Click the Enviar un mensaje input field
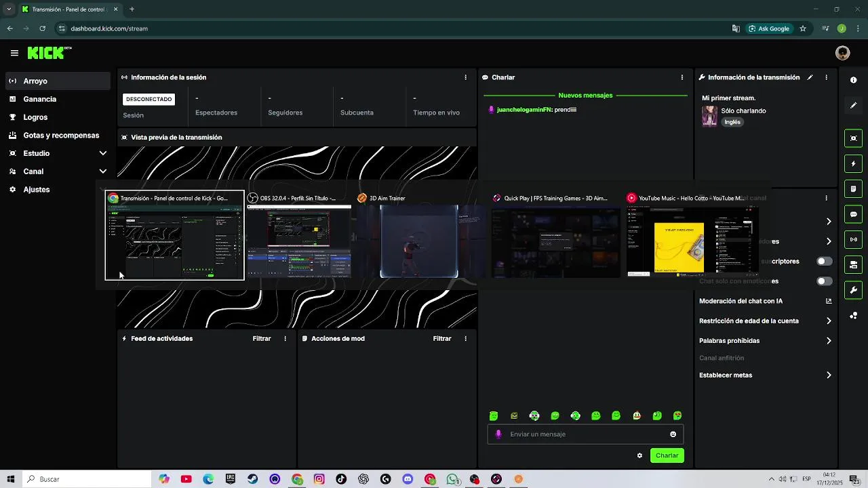The height and width of the screenshot is (488, 868). [585, 434]
